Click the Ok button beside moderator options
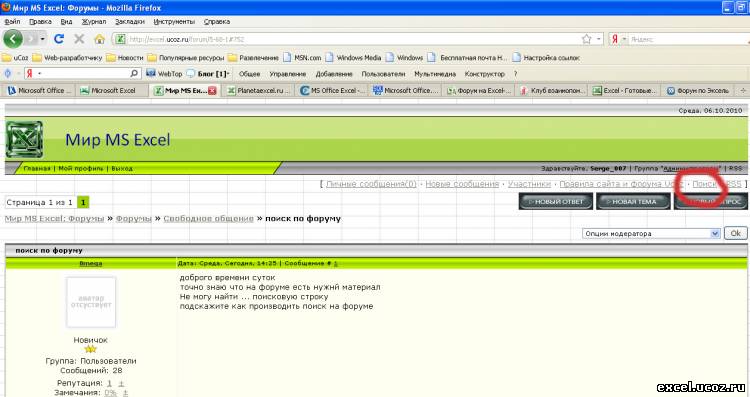The image size is (750, 397). coord(735,233)
